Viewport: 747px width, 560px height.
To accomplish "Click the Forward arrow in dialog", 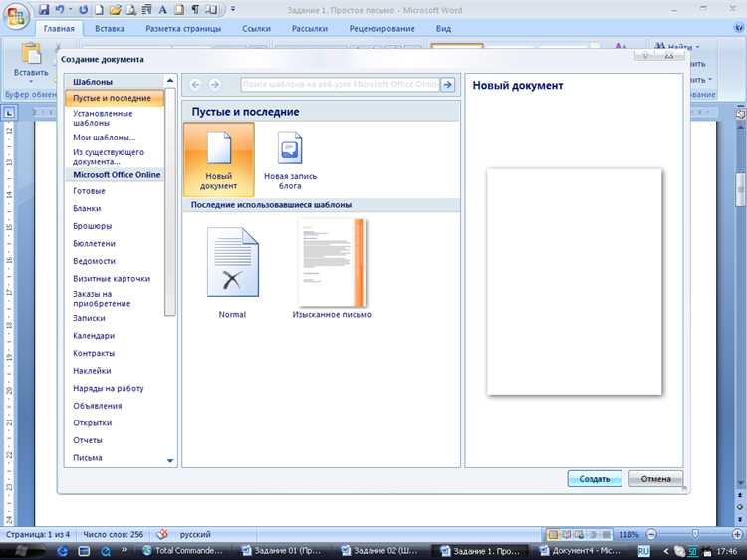I will pyautogui.click(x=215, y=85).
